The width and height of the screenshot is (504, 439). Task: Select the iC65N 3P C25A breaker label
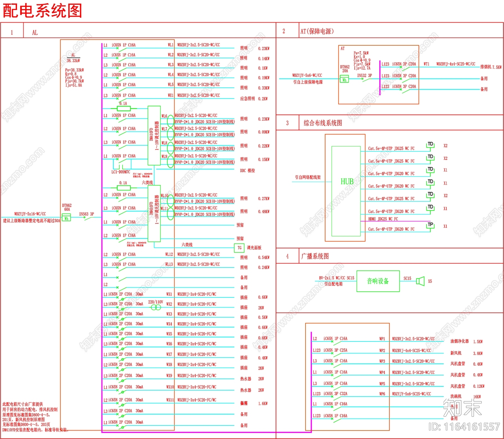[x=335, y=350]
